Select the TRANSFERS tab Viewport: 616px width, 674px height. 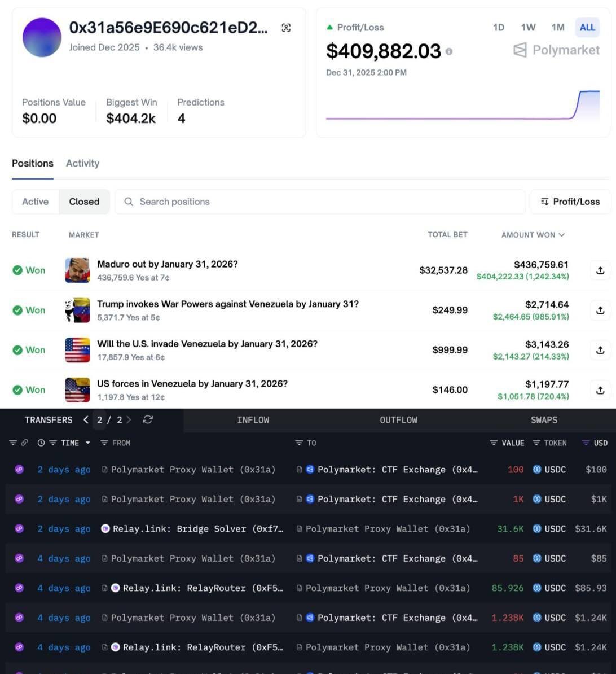[x=49, y=420]
